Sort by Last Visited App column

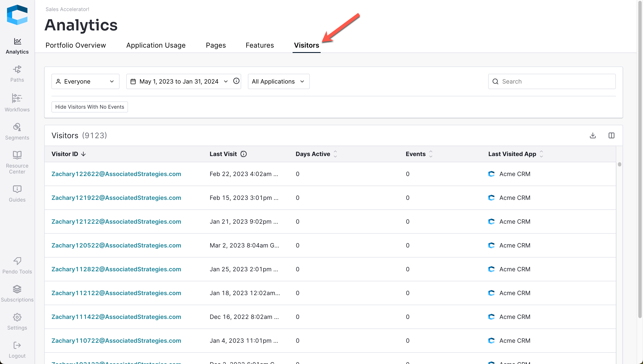(x=541, y=154)
